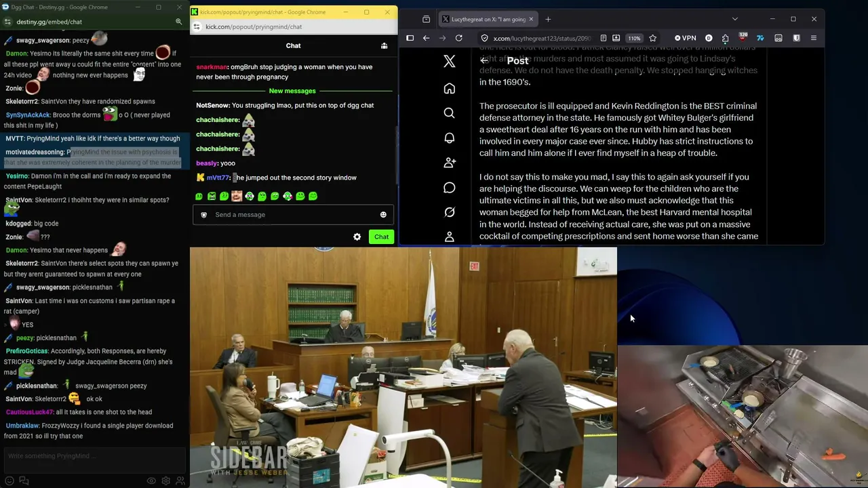Open the browser Extensions puzzle icon
Screen dimensions: 868x488
(x=725, y=38)
